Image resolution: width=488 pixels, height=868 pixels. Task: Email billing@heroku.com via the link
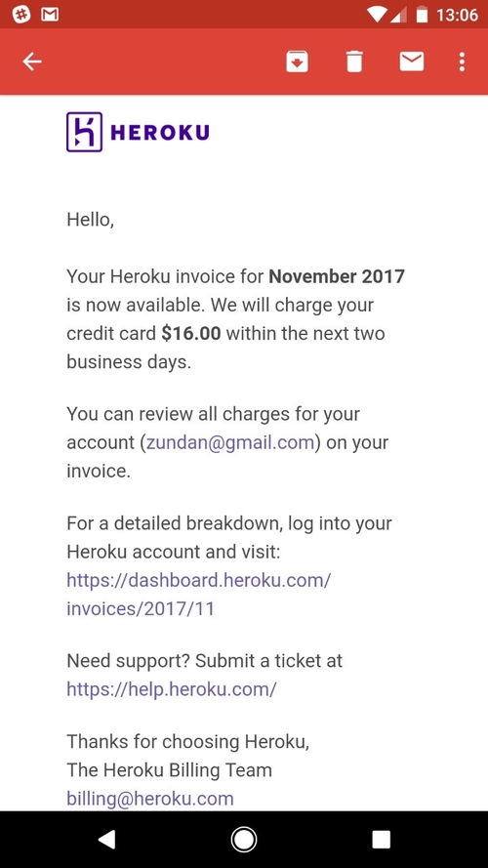(x=150, y=799)
